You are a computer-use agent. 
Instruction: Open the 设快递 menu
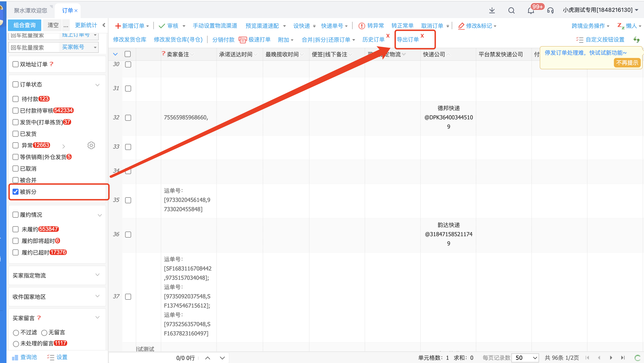(304, 26)
